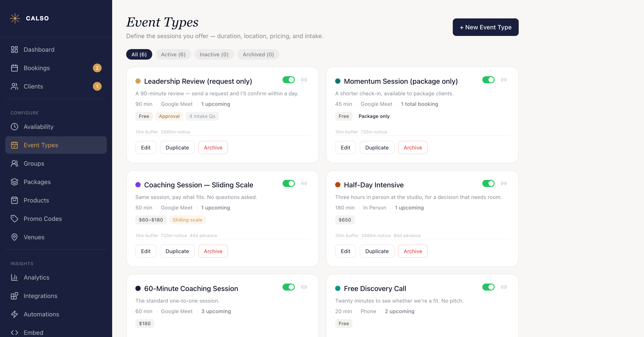Click the Analytics bar chart icon
The image size is (644, 337).
(14, 277)
